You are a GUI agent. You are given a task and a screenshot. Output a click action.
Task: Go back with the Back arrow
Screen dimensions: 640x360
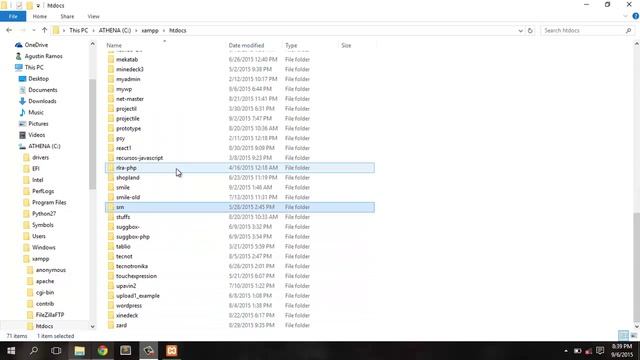coord(9,30)
